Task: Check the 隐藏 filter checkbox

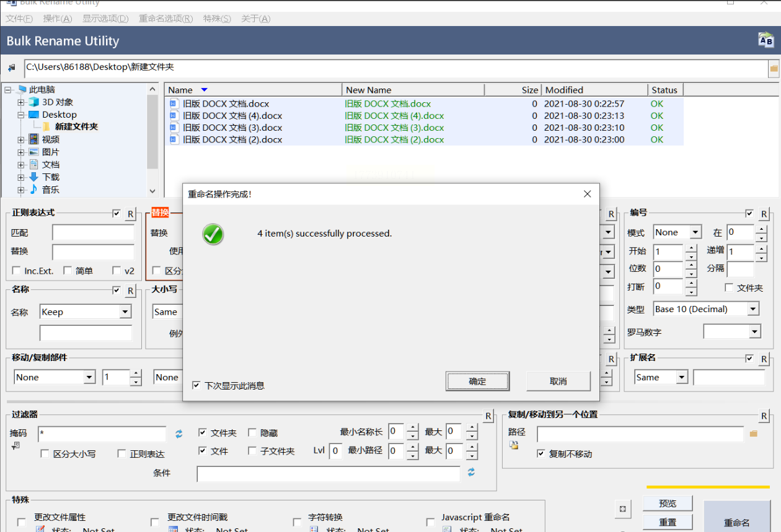Action: point(252,433)
